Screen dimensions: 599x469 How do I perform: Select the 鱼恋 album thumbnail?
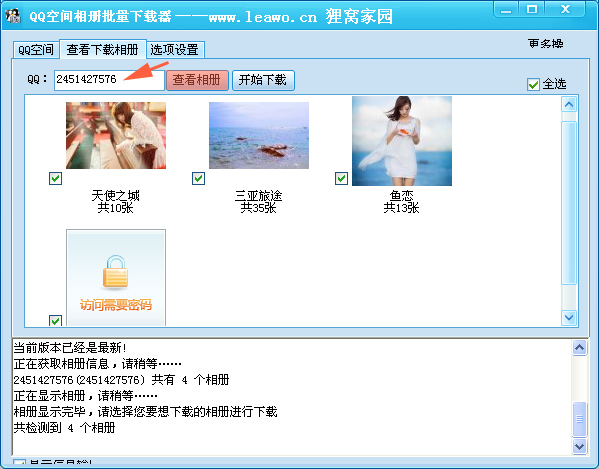[401, 141]
